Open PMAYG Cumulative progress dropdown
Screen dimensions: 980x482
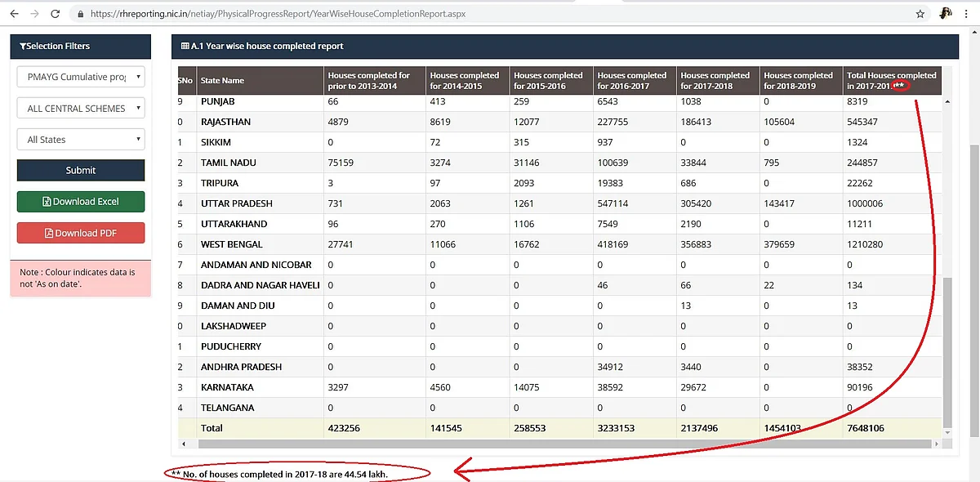(81, 77)
